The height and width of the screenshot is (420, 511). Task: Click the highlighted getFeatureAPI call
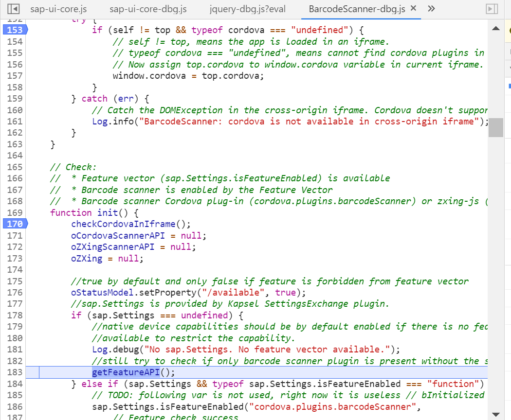click(x=126, y=372)
